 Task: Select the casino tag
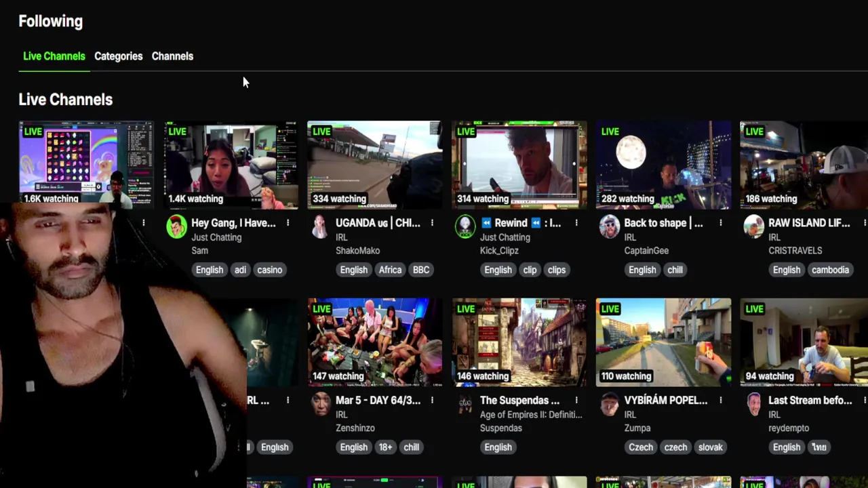pyautogui.click(x=269, y=270)
